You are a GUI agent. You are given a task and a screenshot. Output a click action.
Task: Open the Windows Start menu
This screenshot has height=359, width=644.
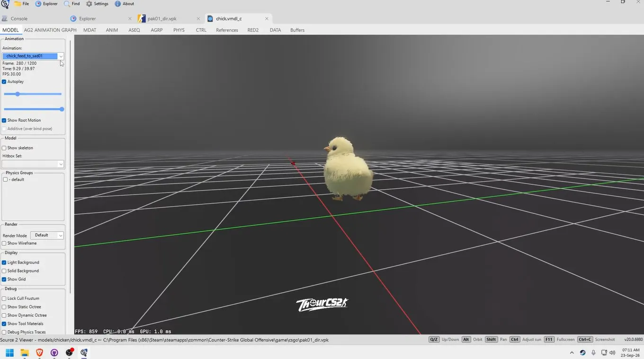(x=9, y=352)
